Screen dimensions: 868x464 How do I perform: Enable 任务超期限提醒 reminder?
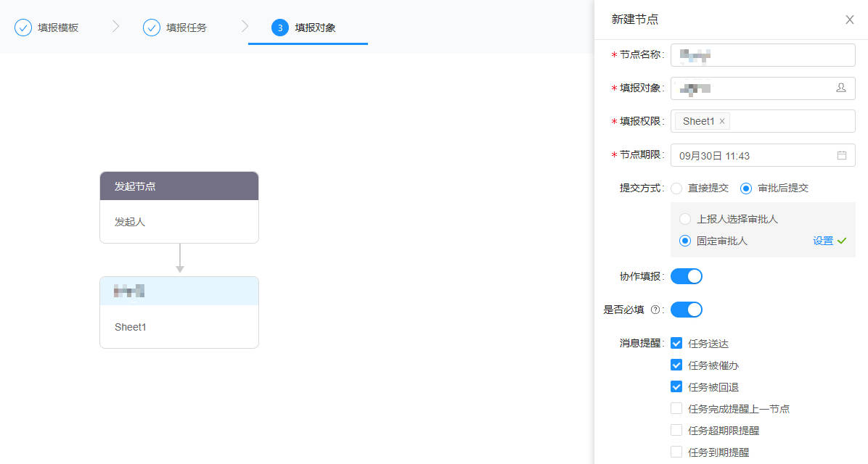click(676, 430)
